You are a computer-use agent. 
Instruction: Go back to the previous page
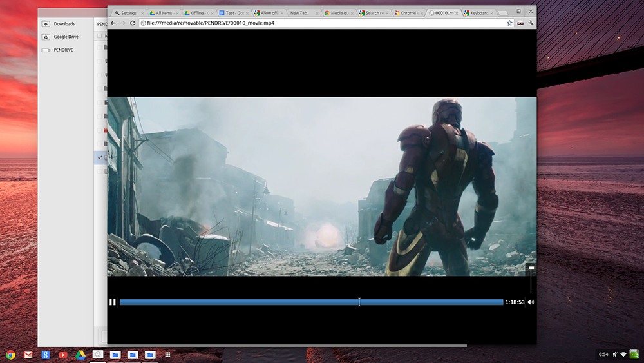coord(113,23)
